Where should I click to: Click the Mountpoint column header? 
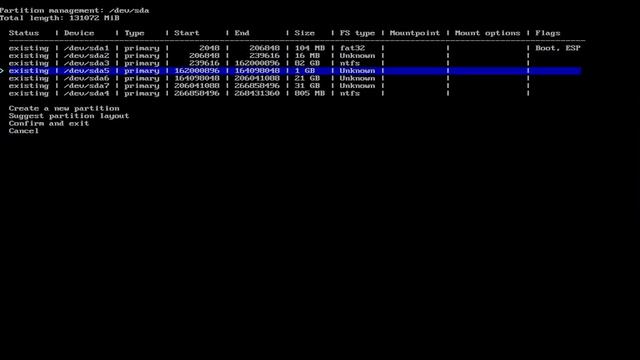coord(415,33)
